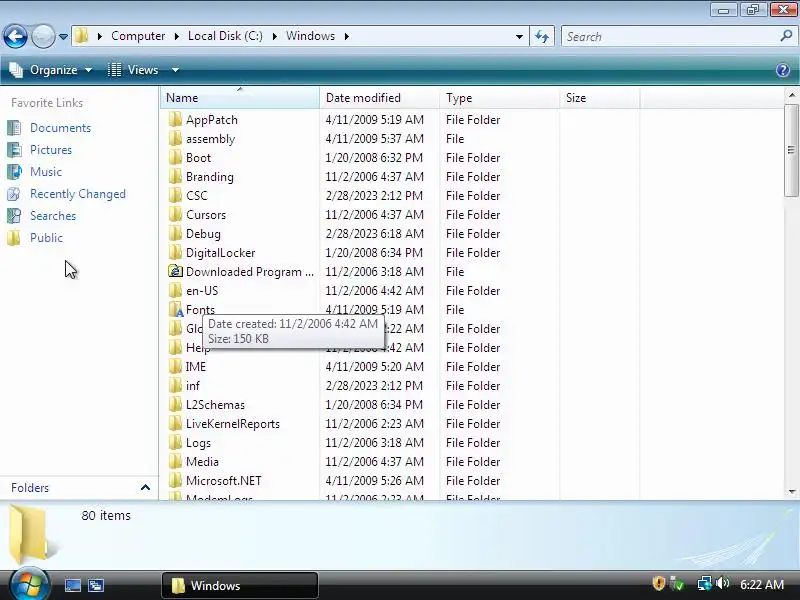The width and height of the screenshot is (800, 600).
Task: Select the Cursors folder icon
Action: (x=175, y=214)
